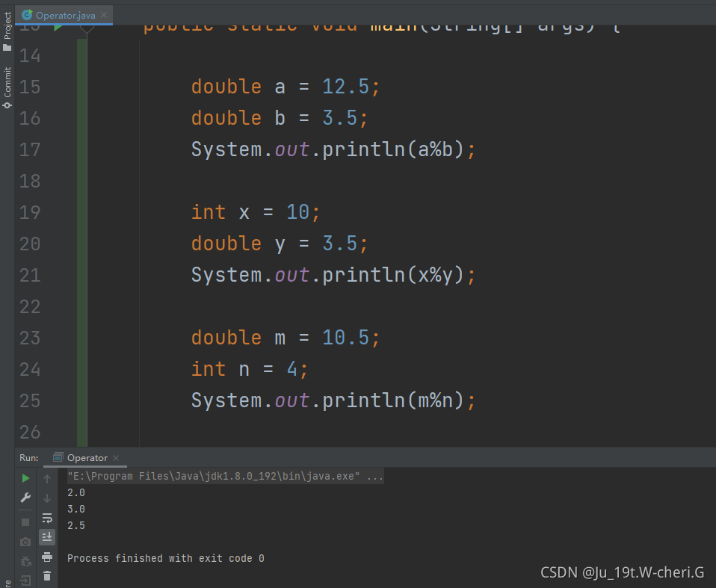Print the console output
The image size is (716, 588).
point(47,557)
